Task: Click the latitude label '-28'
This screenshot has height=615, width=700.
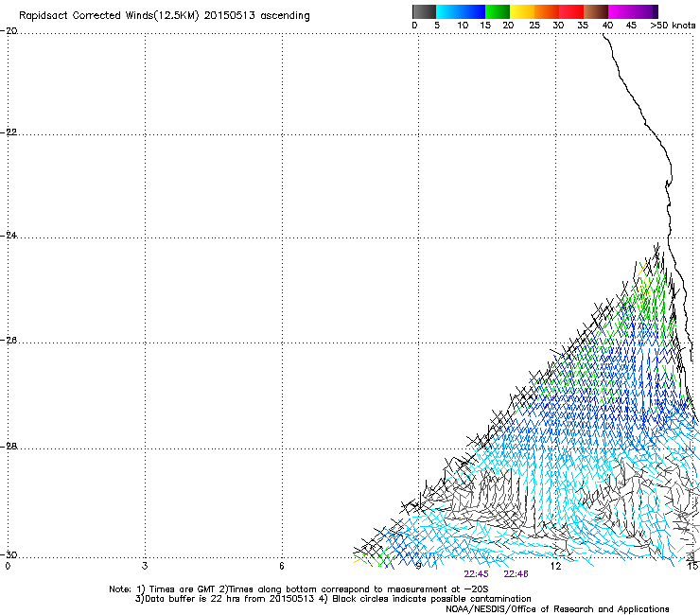Action: click(9, 447)
